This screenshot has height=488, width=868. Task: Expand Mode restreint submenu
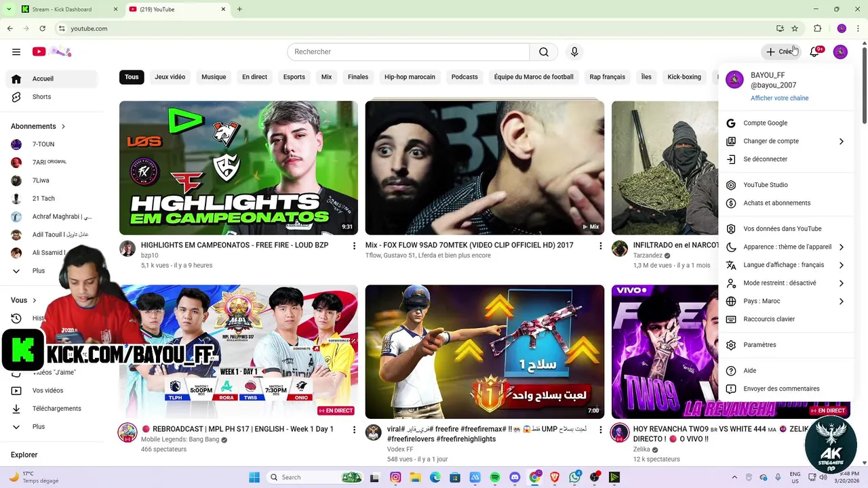click(787, 283)
